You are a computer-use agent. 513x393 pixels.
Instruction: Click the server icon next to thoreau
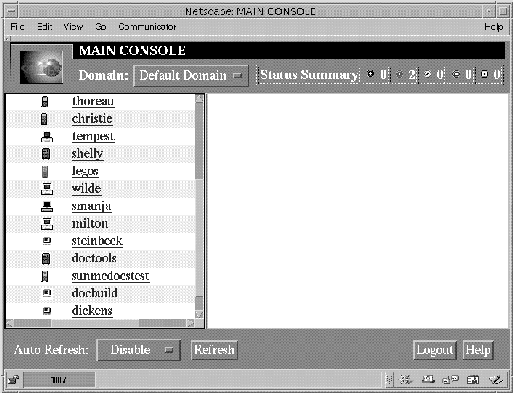coord(45,101)
